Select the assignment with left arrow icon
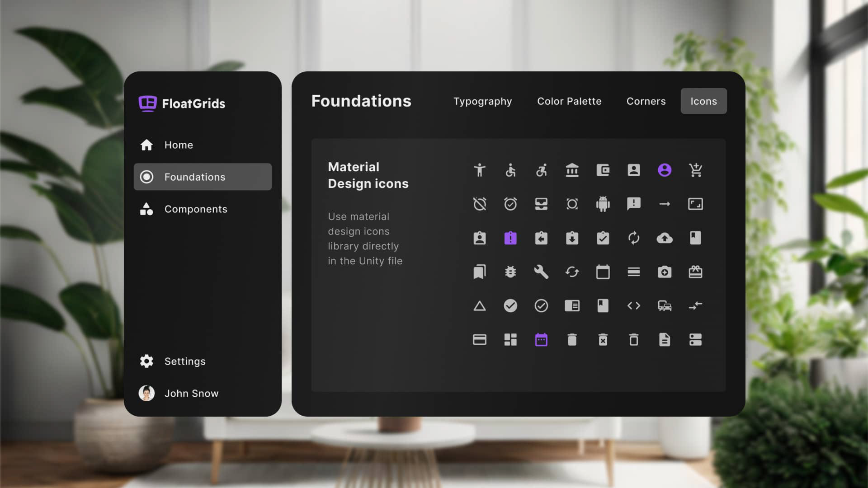Image resolution: width=868 pixels, height=488 pixels. 541,238
